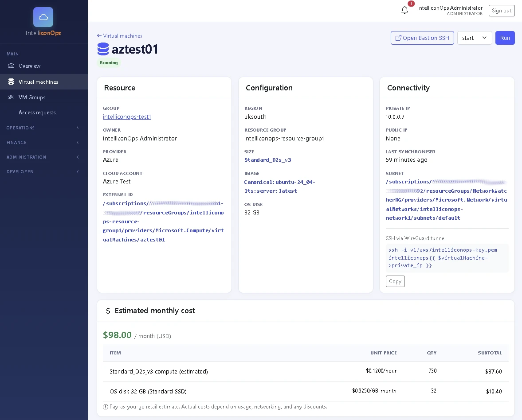Click the OS disk 32 GB row

tap(306, 391)
